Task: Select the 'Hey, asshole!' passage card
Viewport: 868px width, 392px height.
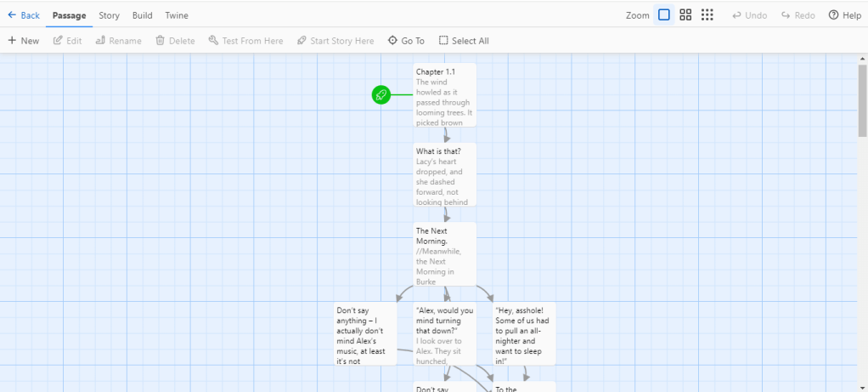Action: click(524, 333)
